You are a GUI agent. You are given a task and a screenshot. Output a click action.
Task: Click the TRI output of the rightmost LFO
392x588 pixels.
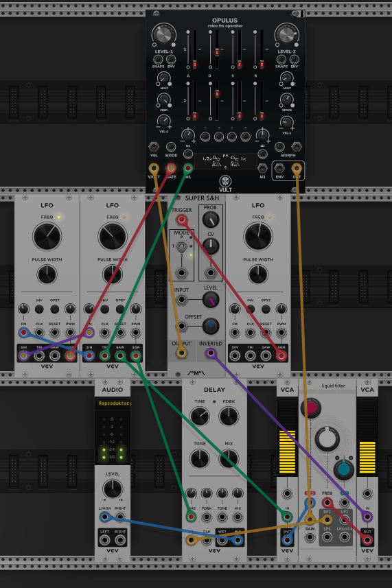(250, 355)
